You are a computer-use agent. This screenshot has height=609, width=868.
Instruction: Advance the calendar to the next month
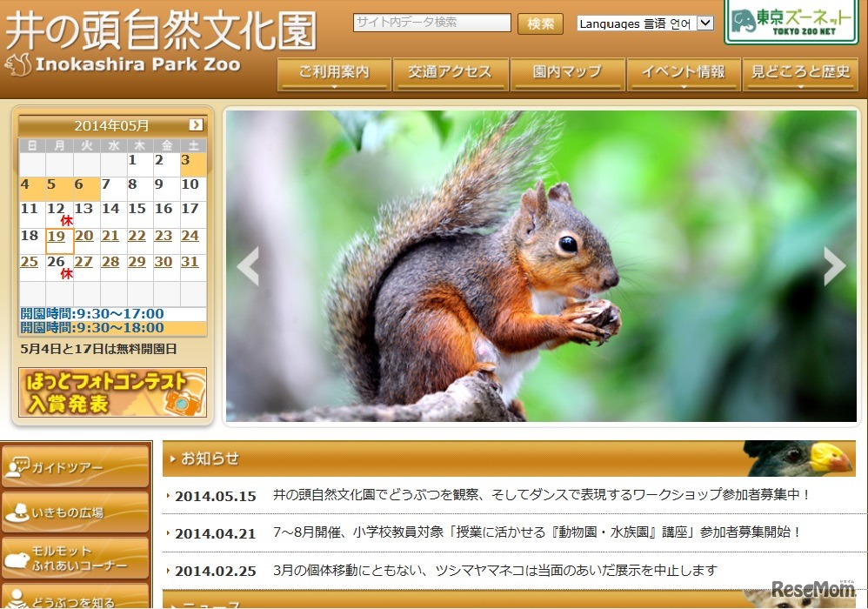pos(195,124)
